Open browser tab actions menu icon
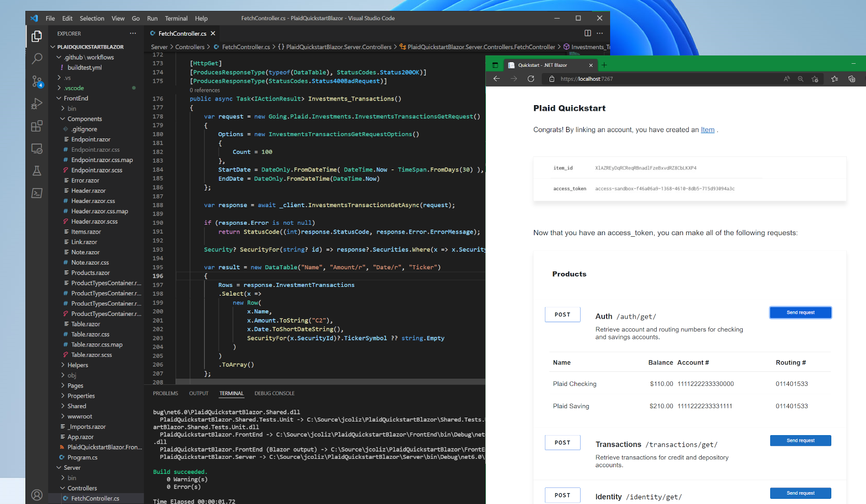 coord(495,65)
